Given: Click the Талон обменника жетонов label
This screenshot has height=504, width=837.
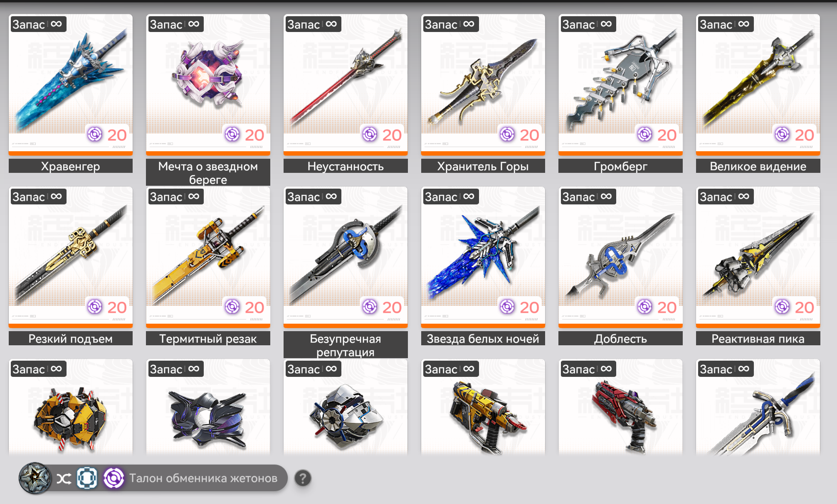Looking at the screenshot, I should coord(203,478).
